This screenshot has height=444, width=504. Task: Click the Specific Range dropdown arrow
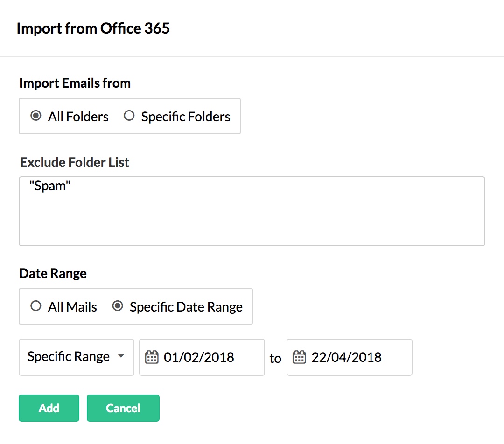tap(121, 357)
